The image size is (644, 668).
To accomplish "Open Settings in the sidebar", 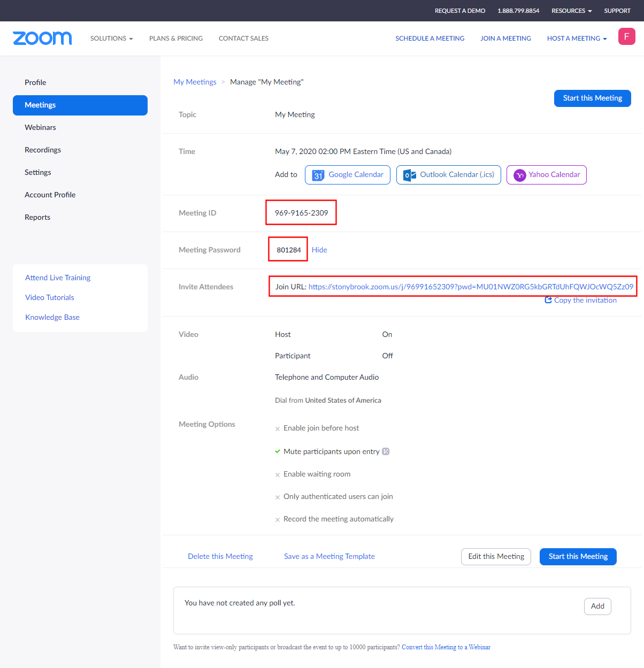I will point(38,172).
